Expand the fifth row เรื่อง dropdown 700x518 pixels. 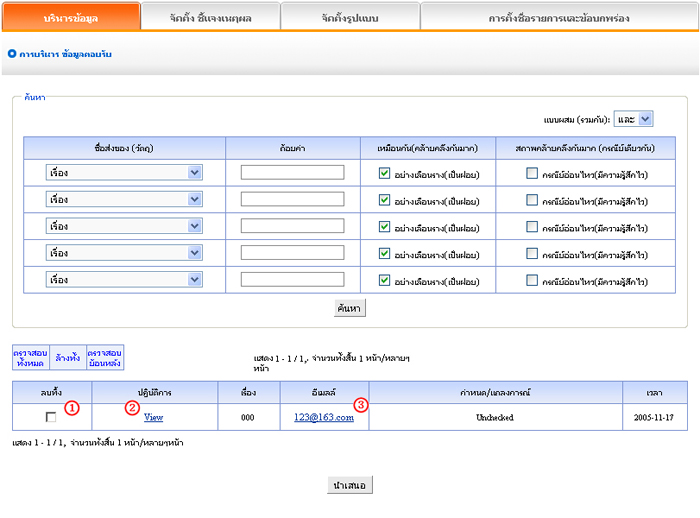pos(124,280)
